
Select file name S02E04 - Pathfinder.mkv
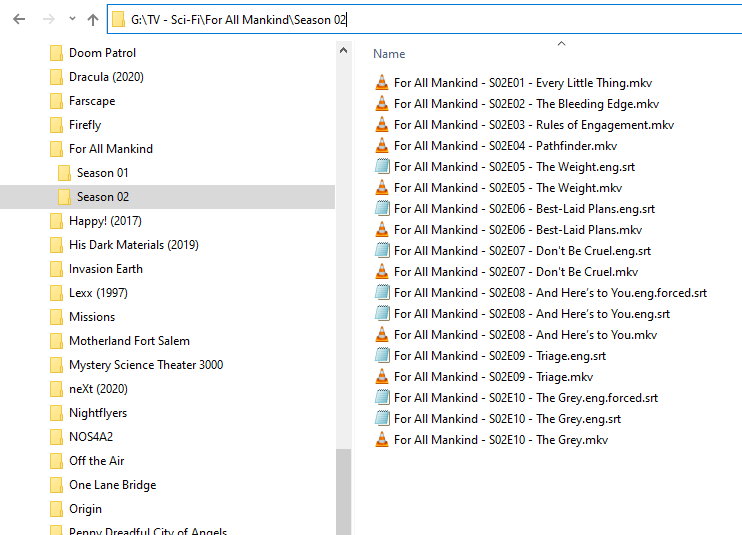click(505, 146)
